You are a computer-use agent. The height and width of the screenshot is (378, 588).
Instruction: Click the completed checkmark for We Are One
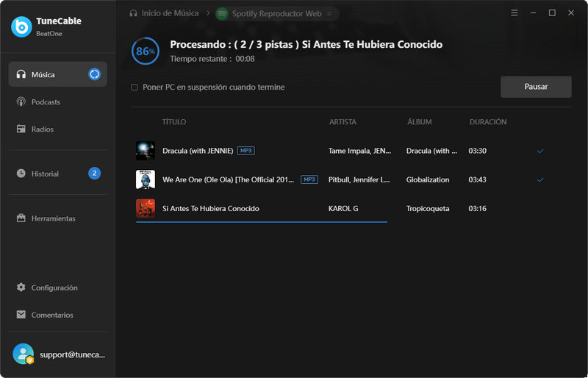point(540,179)
